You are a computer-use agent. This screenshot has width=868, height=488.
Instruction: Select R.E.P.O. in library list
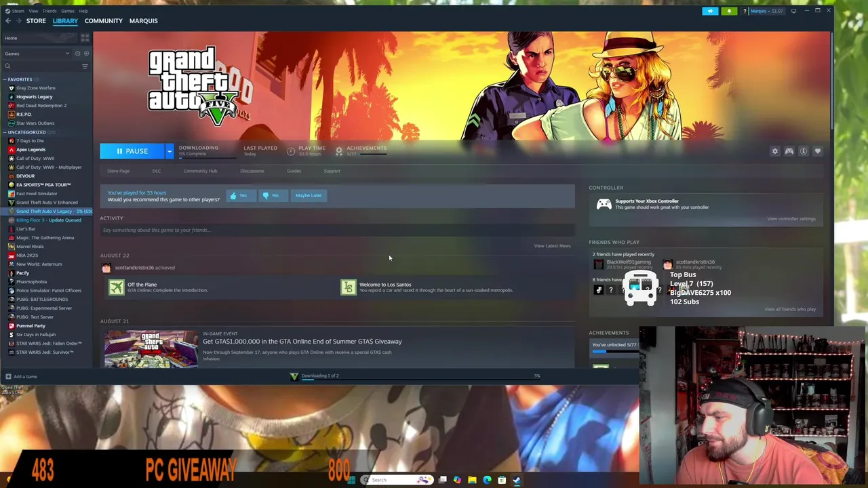(24, 115)
